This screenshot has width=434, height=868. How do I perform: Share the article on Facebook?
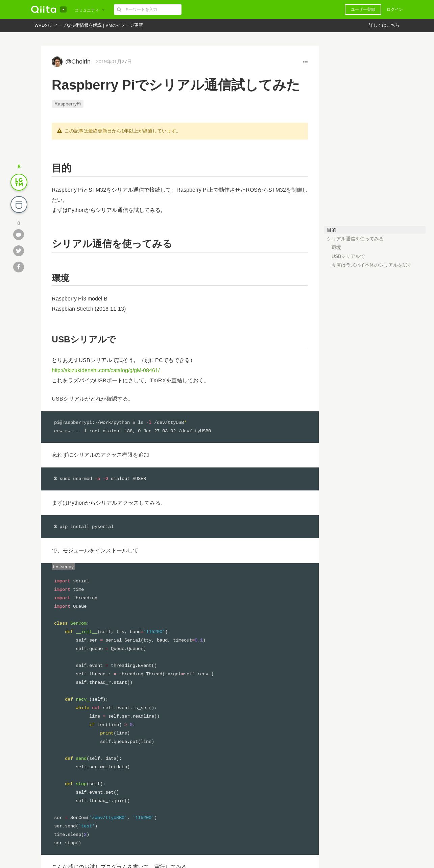point(19,267)
